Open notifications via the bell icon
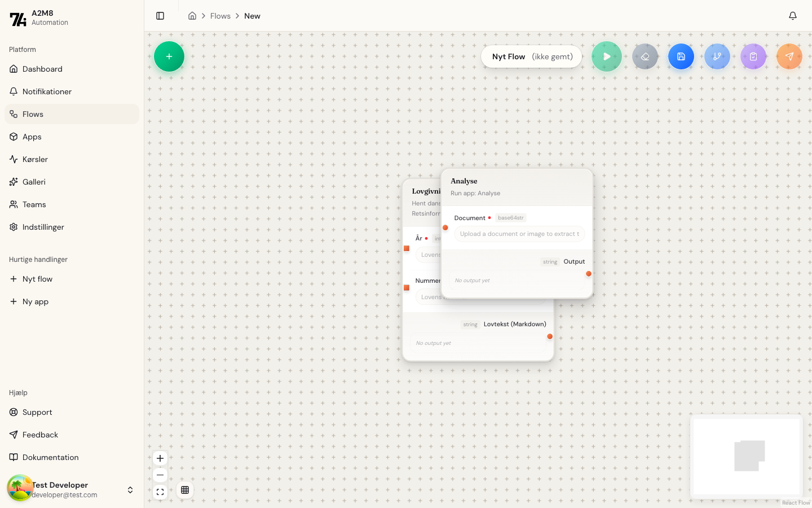 click(x=792, y=16)
